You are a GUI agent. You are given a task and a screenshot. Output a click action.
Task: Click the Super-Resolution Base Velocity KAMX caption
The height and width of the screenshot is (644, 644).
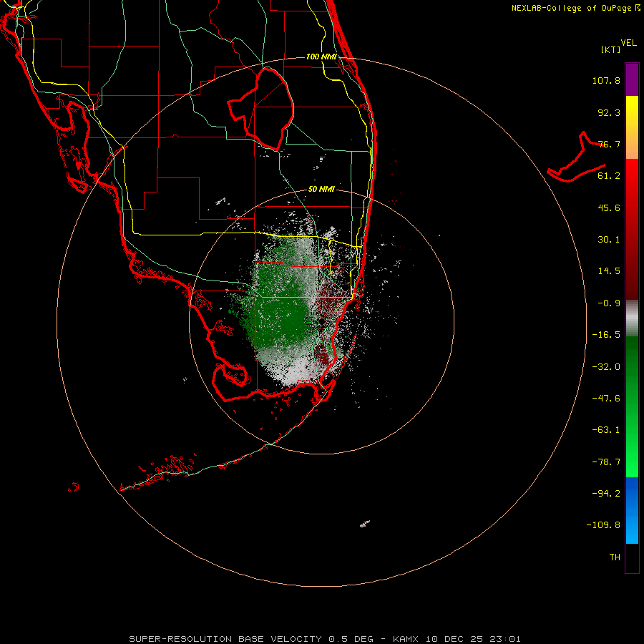(x=325, y=639)
